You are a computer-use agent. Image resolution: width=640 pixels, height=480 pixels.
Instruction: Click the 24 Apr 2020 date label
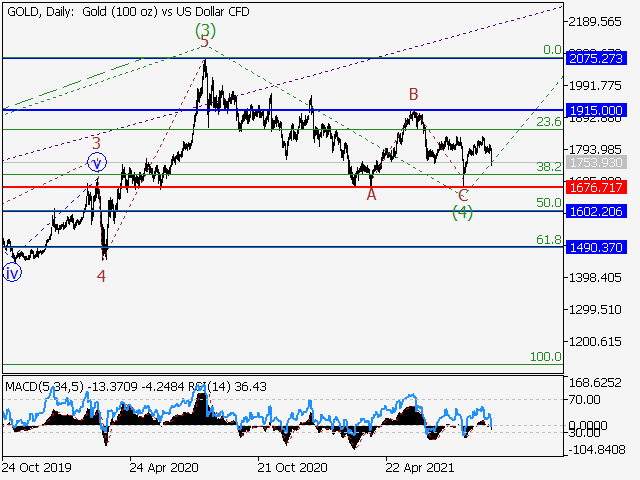pos(164,467)
